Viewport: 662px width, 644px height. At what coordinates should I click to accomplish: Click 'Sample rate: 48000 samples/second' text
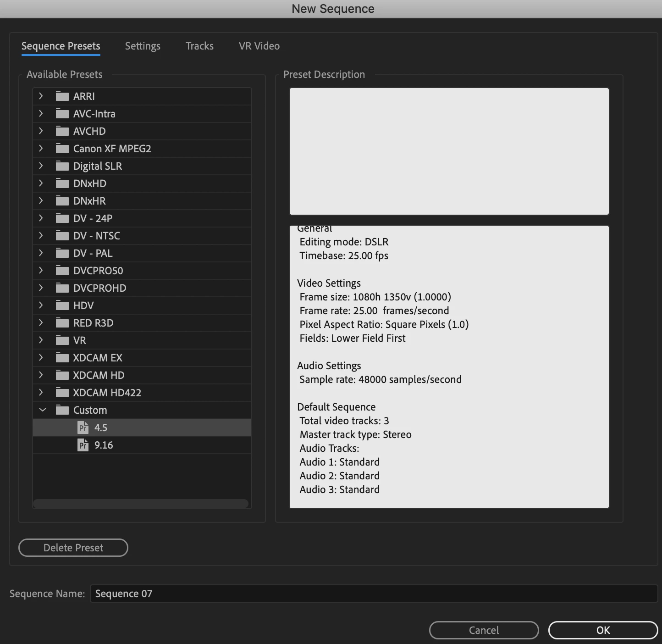coord(381,380)
